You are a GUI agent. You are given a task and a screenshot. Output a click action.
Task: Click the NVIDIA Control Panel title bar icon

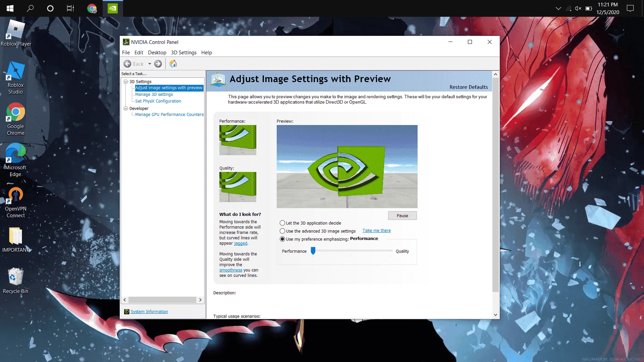[x=126, y=42]
